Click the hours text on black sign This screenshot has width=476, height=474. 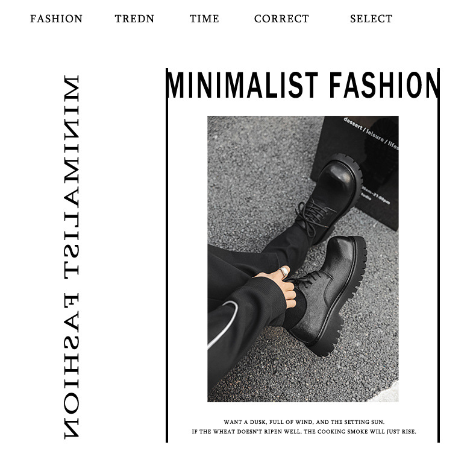click(x=376, y=195)
